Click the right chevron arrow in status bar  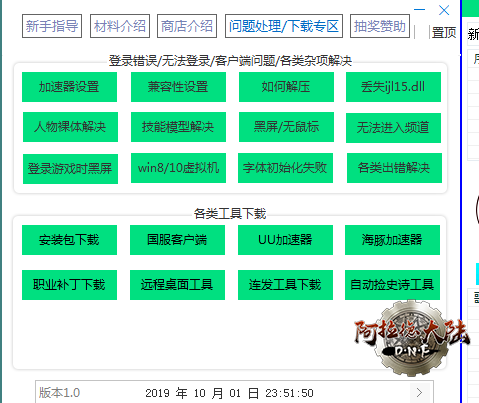[x=419, y=393]
